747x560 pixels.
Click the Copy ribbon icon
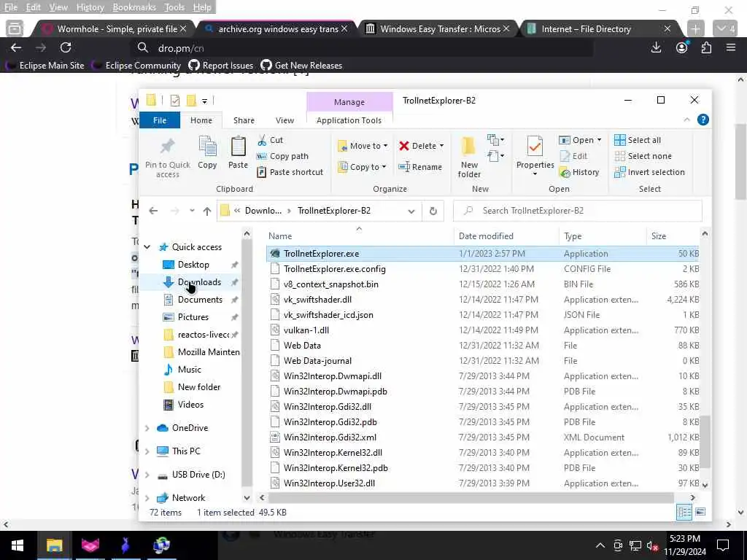tap(207, 152)
